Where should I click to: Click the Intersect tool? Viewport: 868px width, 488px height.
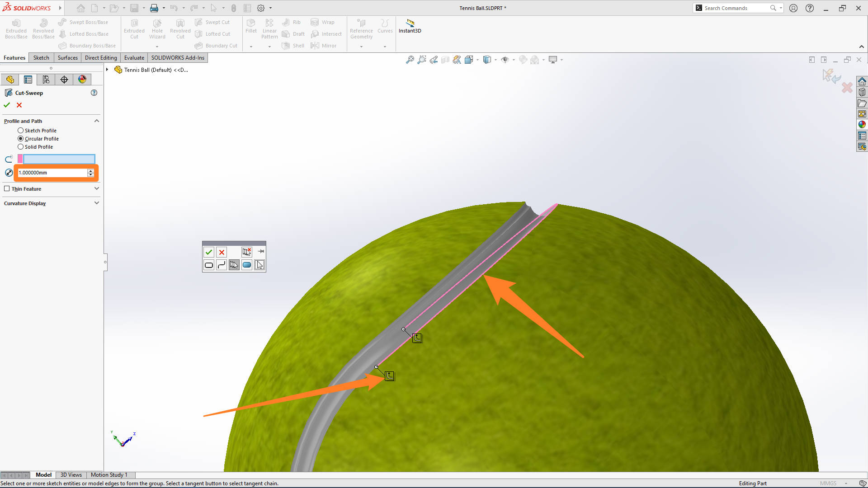tap(326, 33)
